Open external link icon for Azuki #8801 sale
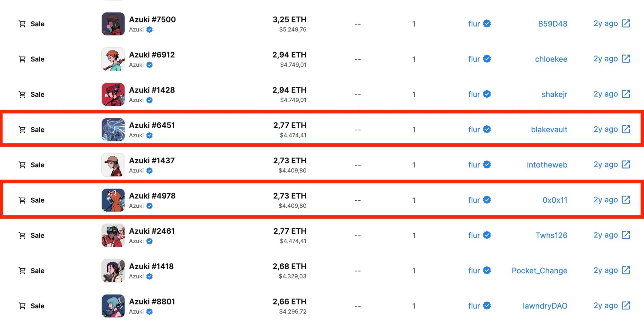 (x=626, y=306)
